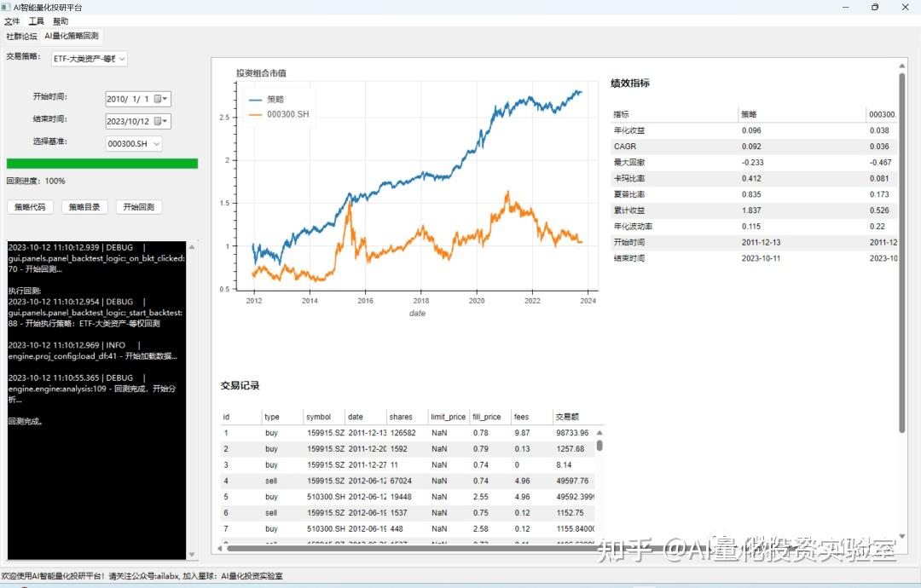Open the 工具 menu
The height and width of the screenshot is (588, 921).
pyautogui.click(x=35, y=20)
